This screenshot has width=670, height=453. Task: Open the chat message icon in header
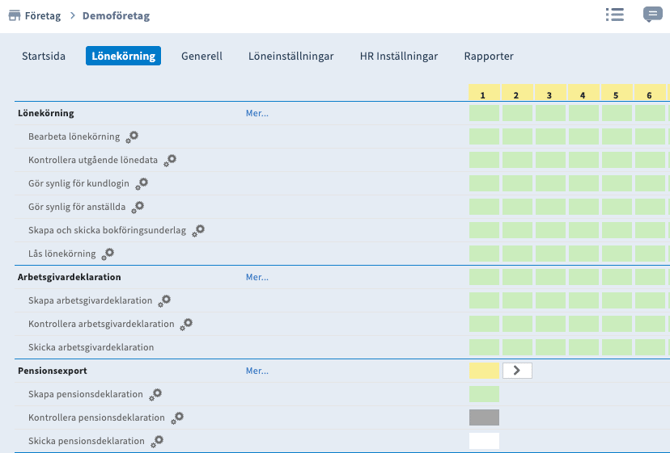pyautogui.click(x=652, y=14)
